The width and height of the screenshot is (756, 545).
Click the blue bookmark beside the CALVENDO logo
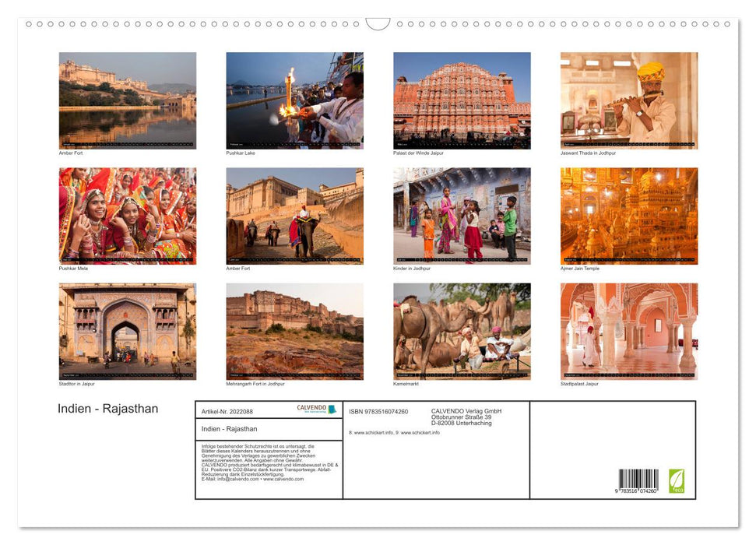[332, 408]
